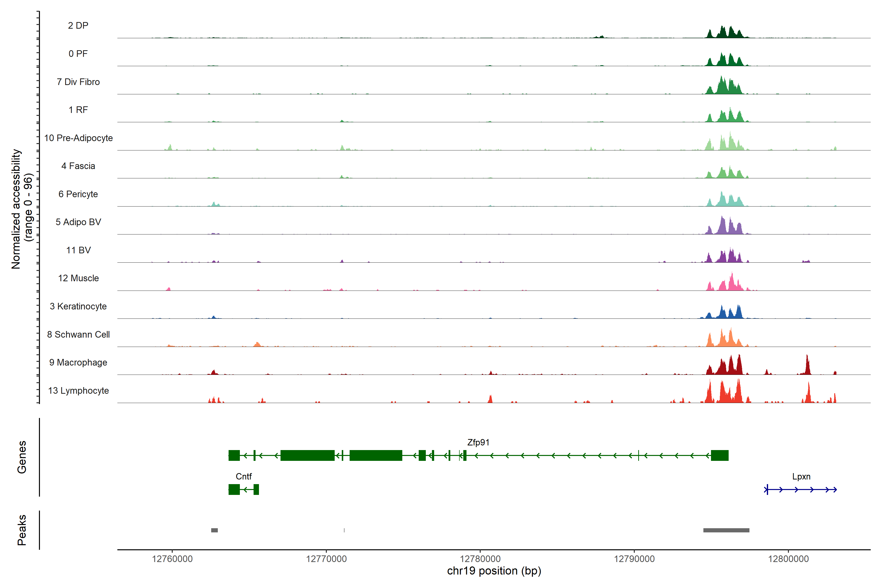Click the 5 Adipo BV track label

coord(78,222)
